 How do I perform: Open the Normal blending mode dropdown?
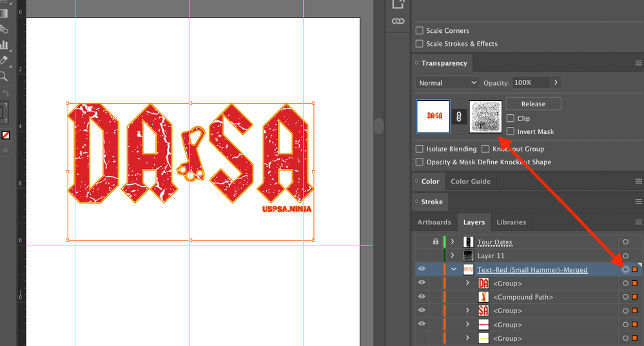[x=447, y=83]
